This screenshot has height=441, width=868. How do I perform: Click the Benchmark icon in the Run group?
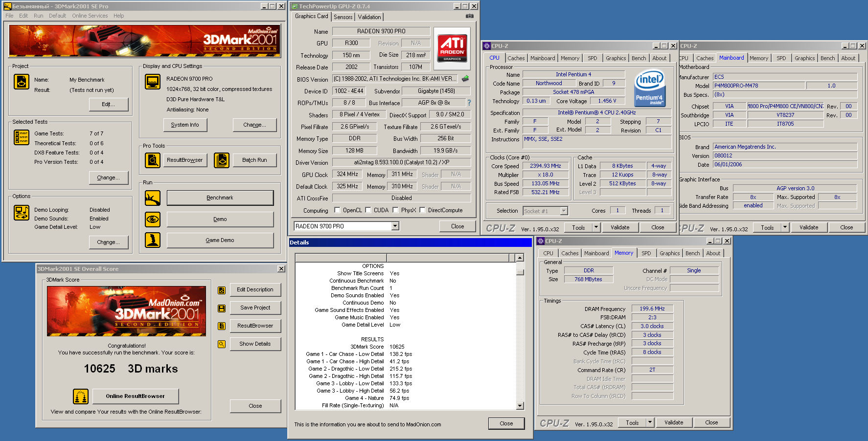tap(153, 198)
